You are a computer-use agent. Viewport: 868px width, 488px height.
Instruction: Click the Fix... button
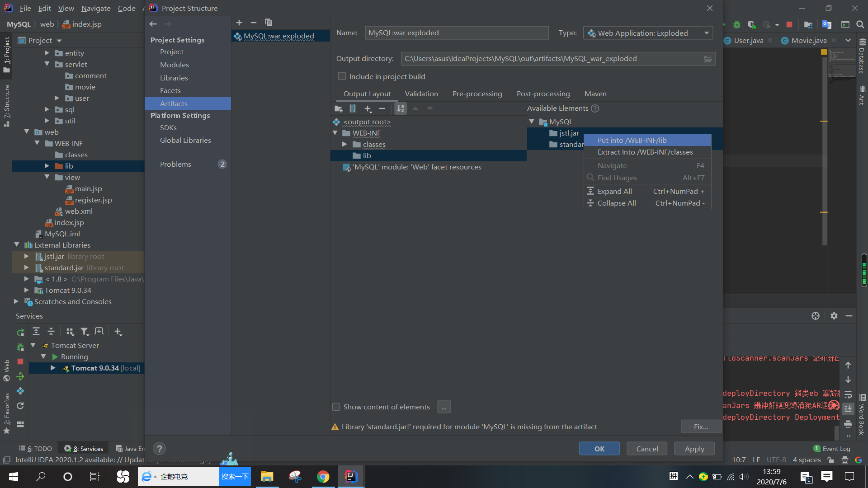pyautogui.click(x=701, y=427)
